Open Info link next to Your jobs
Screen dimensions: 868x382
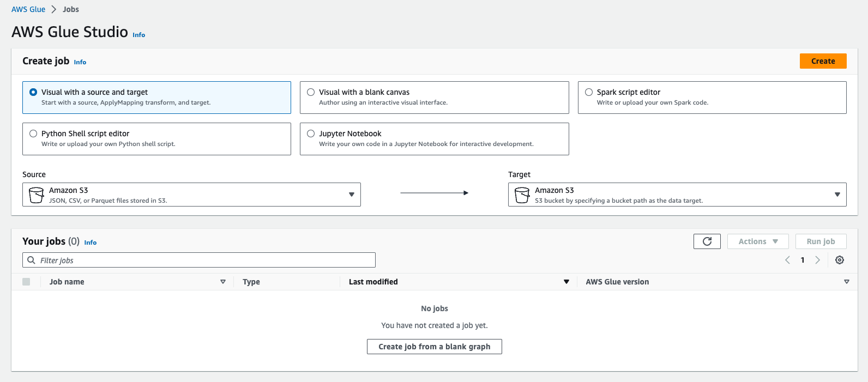[x=91, y=242]
